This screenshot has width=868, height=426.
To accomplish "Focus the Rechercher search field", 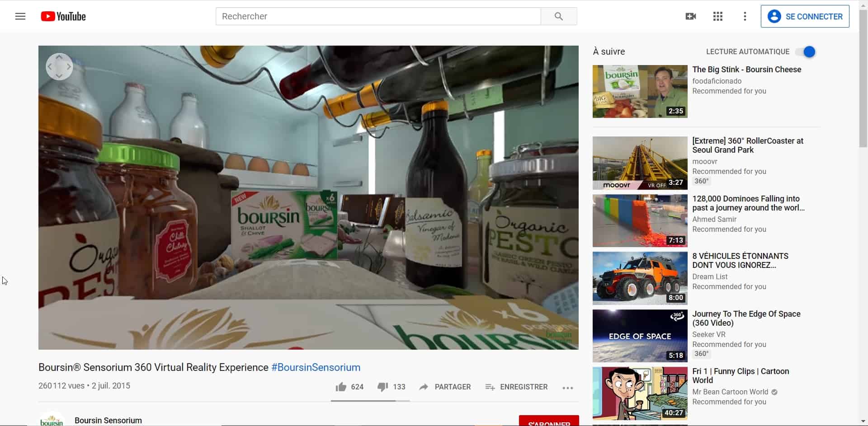I will click(x=378, y=17).
